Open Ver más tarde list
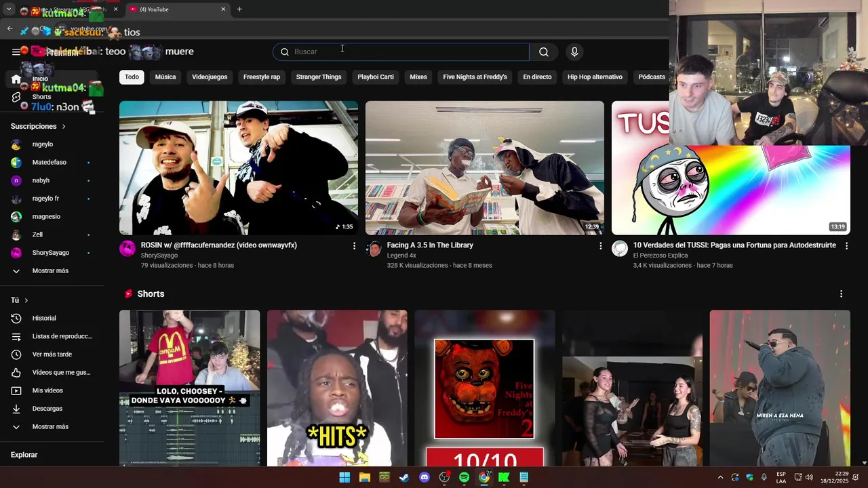 (52, 354)
